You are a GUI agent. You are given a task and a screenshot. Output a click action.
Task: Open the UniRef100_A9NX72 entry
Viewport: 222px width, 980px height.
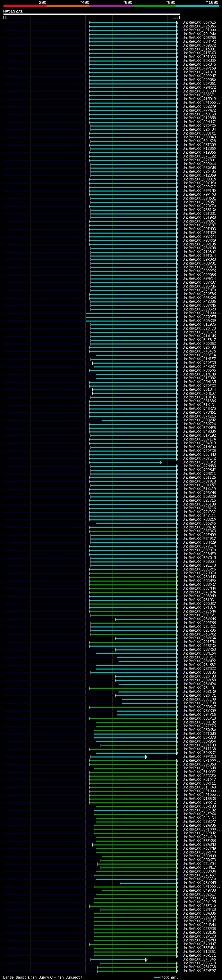coord(199,88)
